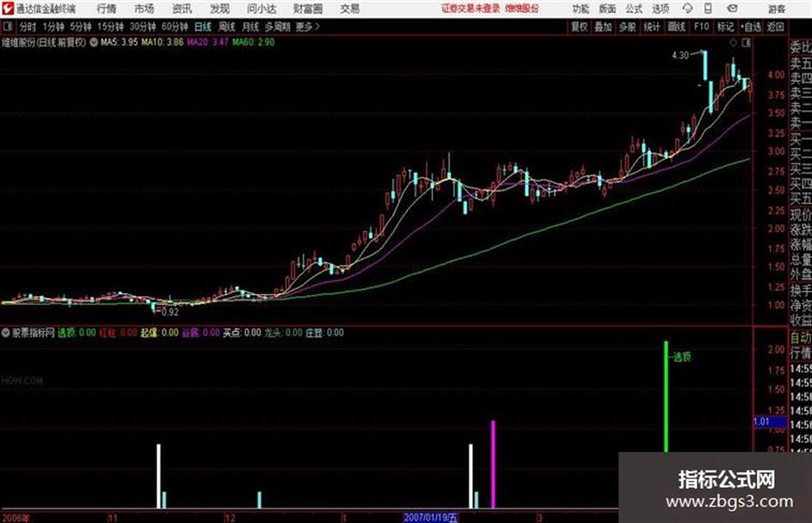Screen dimensions: 812x523
Task: Toggle the right info panel icon
Action: point(746,43)
